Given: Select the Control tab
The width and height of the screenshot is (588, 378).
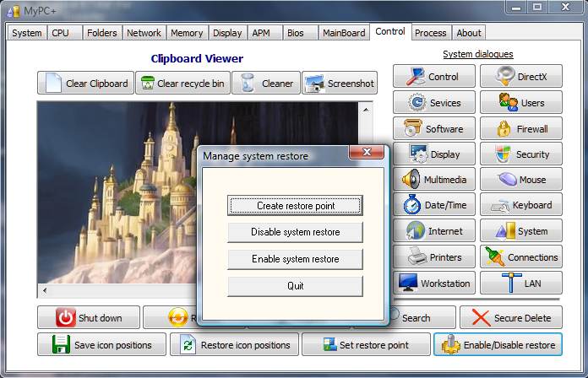Looking at the screenshot, I should [390, 31].
